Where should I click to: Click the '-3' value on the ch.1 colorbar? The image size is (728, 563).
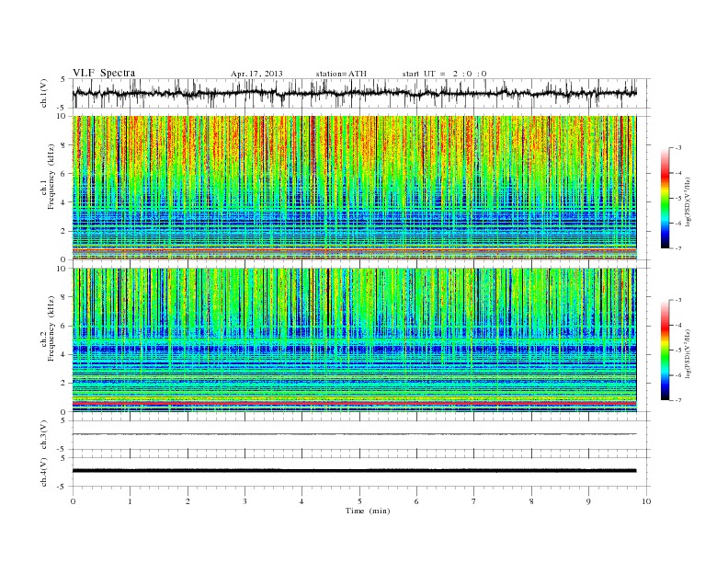677,148
